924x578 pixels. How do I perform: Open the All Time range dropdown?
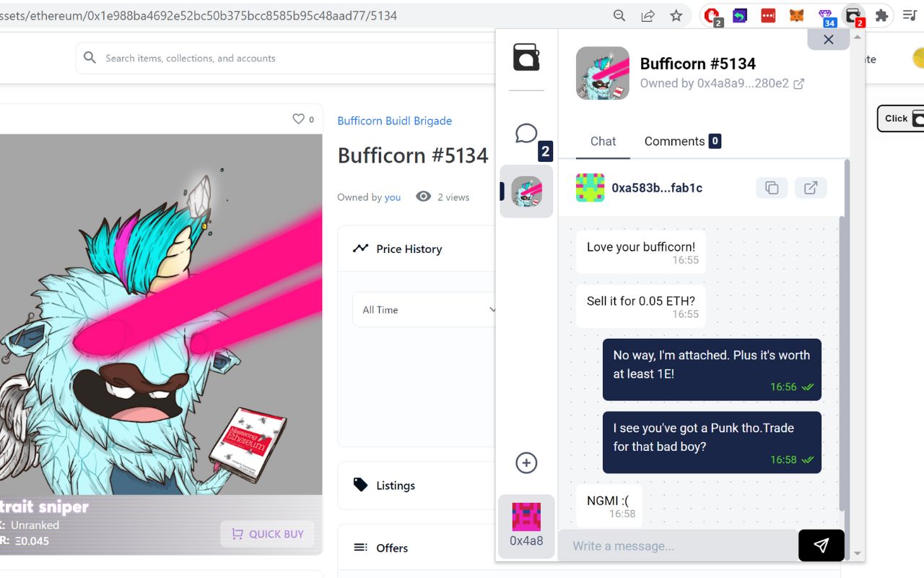pos(426,309)
